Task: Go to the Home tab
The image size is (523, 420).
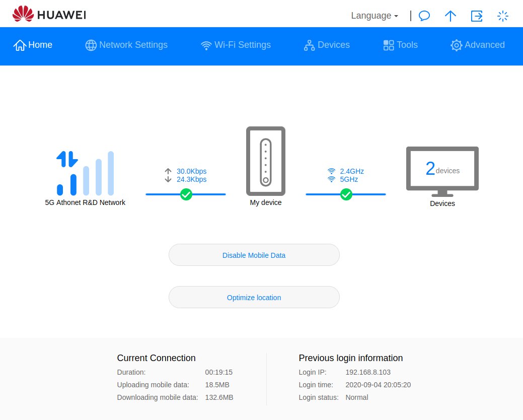Action: (x=33, y=45)
